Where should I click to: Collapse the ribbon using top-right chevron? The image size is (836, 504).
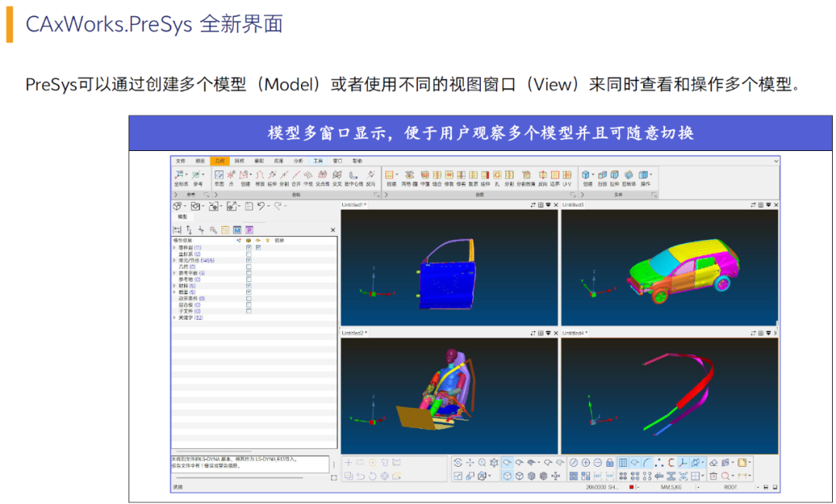click(776, 160)
